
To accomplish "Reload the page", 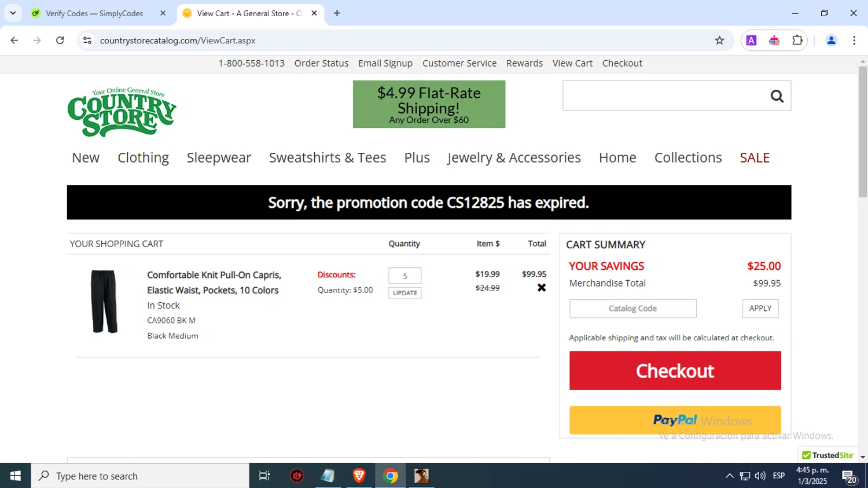I will (x=60, y=41).
